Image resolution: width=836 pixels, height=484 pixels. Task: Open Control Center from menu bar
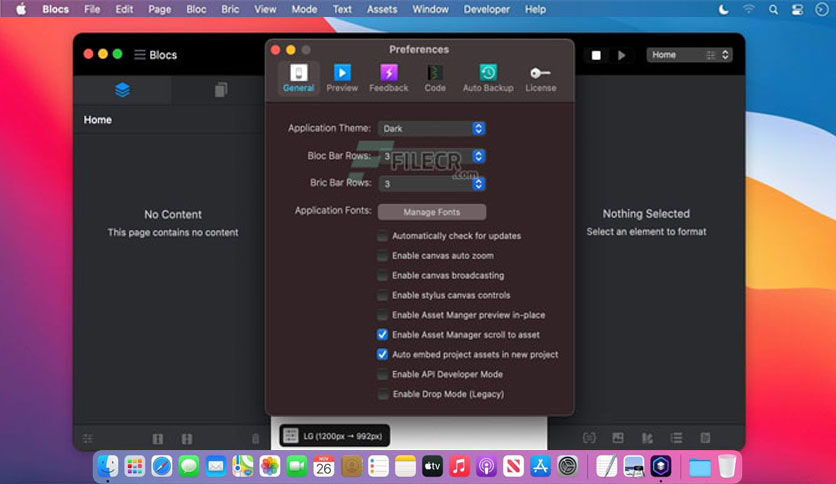point(797,9)
